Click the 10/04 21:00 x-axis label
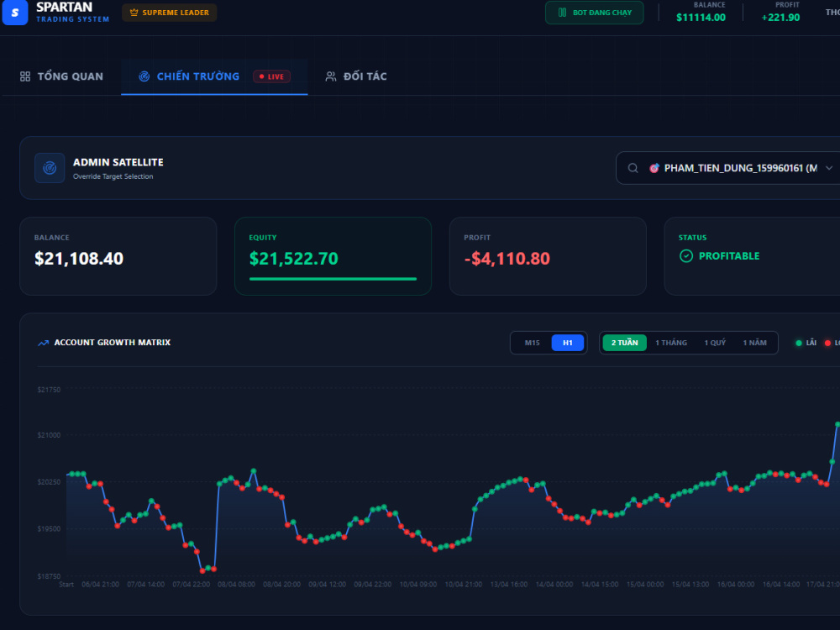The image size is (840, 630). [464, 585]
